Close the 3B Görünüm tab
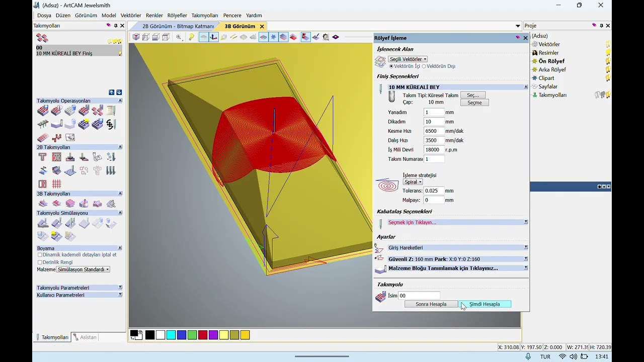This screenshot has height=362, width=644. (262, 26)
